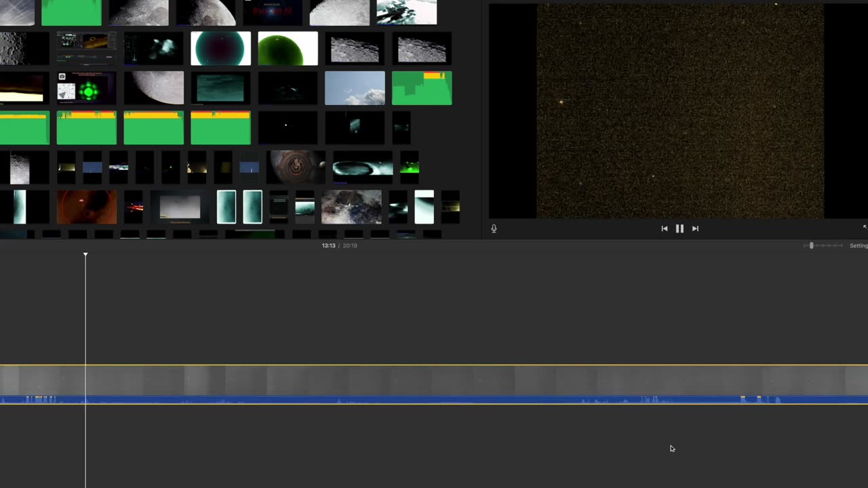The height and width of the screenshot is (488, 868).
Task: Select the dark teal rectangle thumbnail
Action: pos(220,88)
